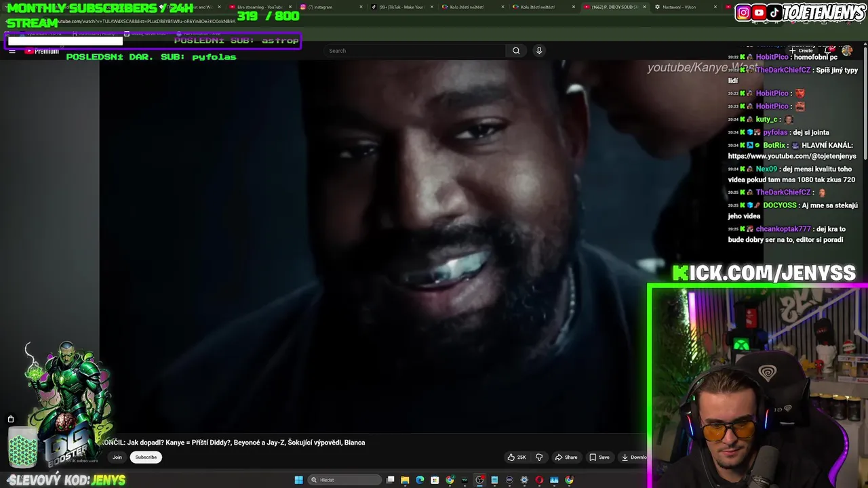Image resolution: width=868 pixels, height=488 pixels.
Task: Open the YouTube account avatar menu
Action: click(x=847, y=51)
